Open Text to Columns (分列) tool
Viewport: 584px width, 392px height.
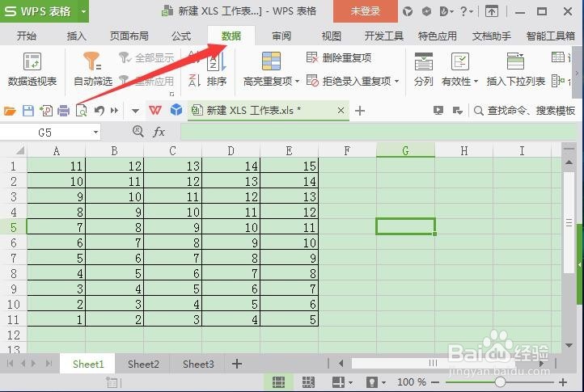(x=424, y=70)
